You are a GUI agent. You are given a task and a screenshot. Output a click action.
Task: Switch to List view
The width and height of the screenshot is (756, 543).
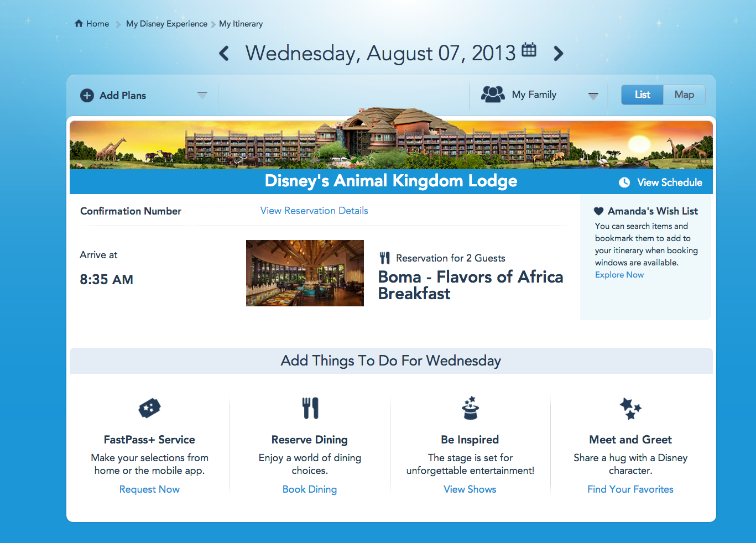pyautogui.click(x=642, y=95)
